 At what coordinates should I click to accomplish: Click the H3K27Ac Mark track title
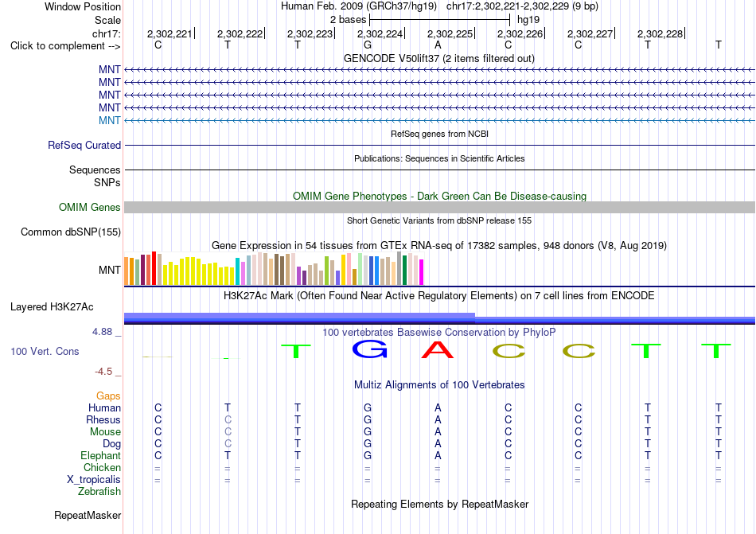439,295
